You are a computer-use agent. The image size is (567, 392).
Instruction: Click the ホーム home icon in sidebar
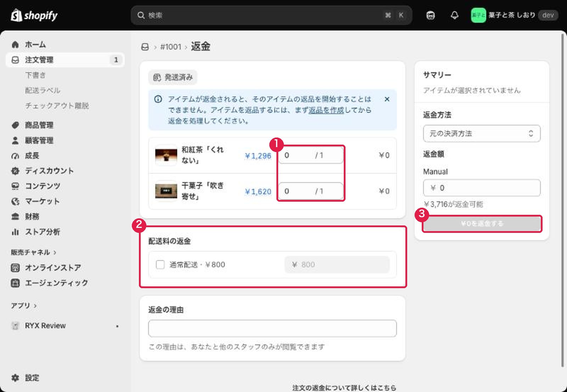coord(15,45)
